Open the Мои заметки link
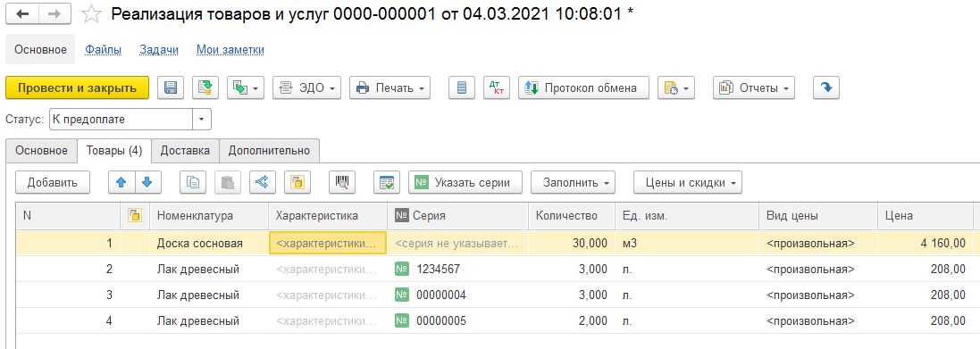 point(230,50)
